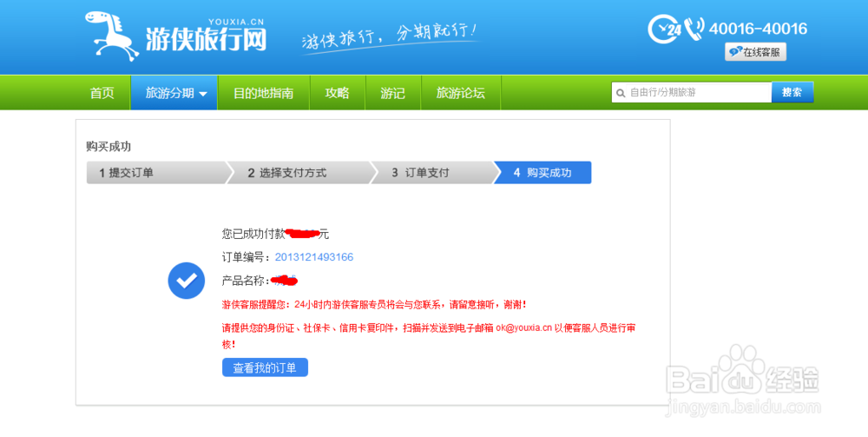Image resolution: width=868 pixels, height=437 pixels.
Task: Open order number 2013121493166 link
Action: pos(314,257)
